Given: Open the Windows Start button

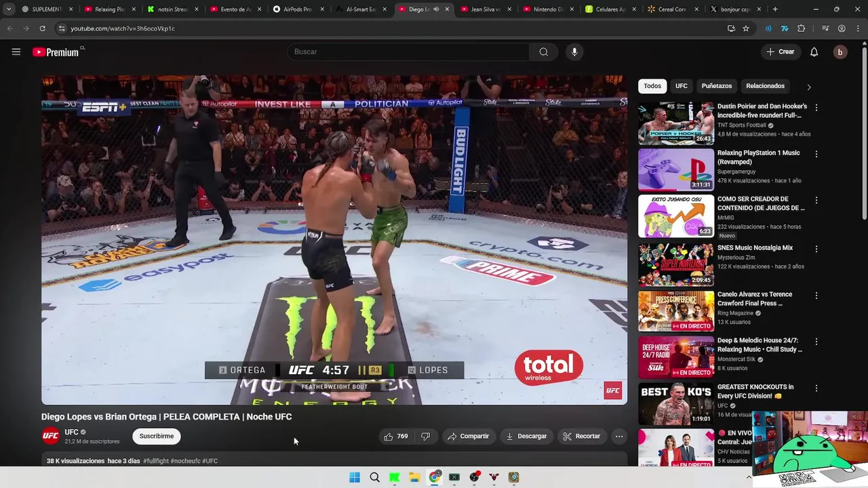Looking at the screenshot, I should 355,477.
